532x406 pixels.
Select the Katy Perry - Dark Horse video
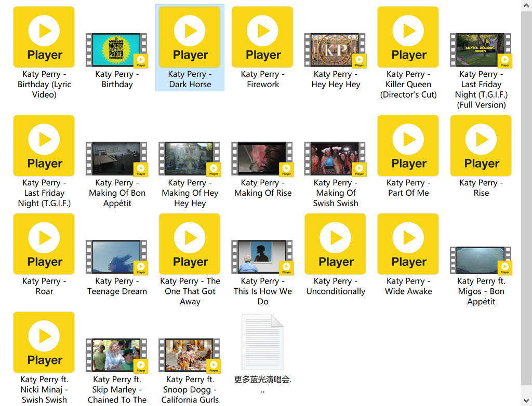tap(190, 37)
